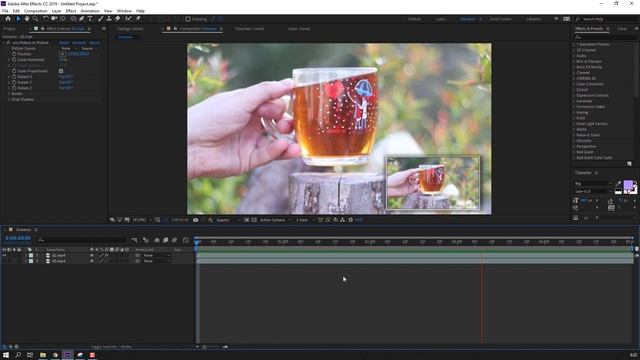
Task: Select the Pen tool
Action: (82, 19)
